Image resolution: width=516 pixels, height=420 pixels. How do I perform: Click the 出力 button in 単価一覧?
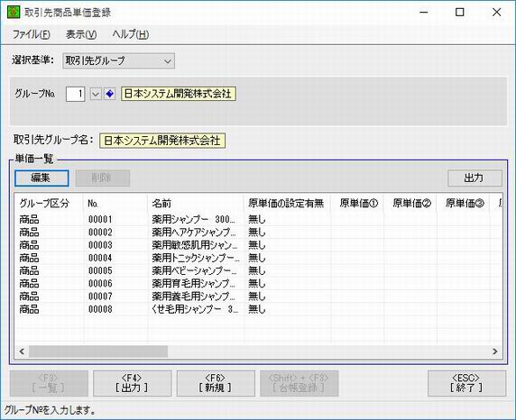[475, 178]
